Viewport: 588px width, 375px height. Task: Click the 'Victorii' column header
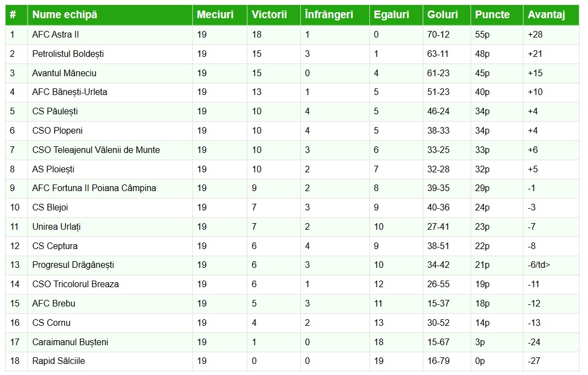coord(269,15)
